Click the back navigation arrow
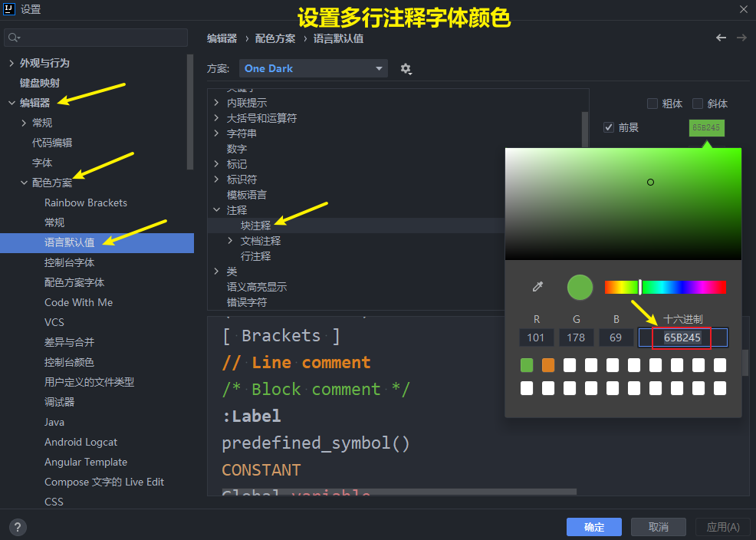The height and width of the screenshot is (540, 756). (721, 38)
